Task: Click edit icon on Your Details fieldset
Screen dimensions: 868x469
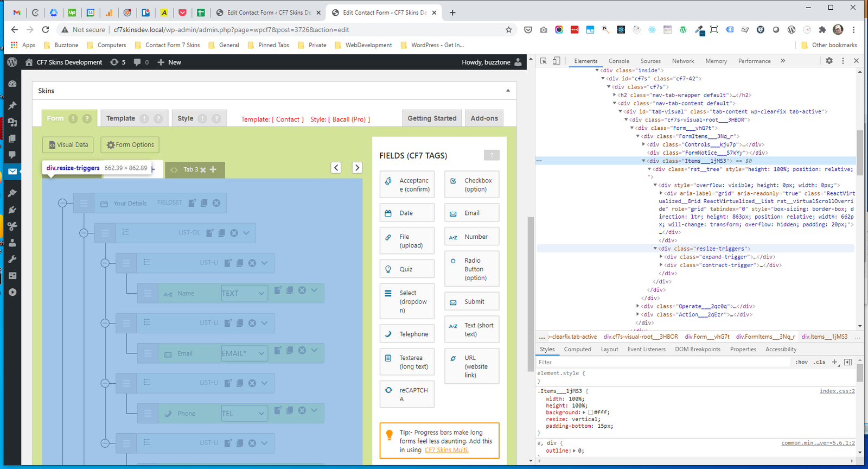Action: pos(192,203)
